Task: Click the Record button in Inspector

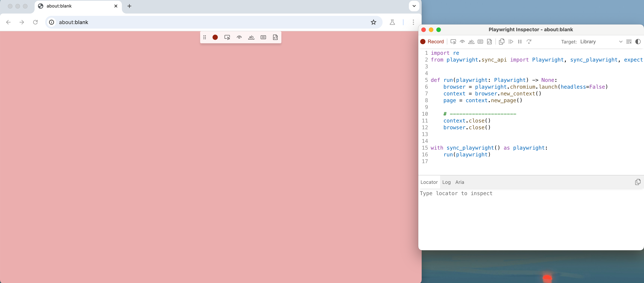Action: tap(432, 42)
